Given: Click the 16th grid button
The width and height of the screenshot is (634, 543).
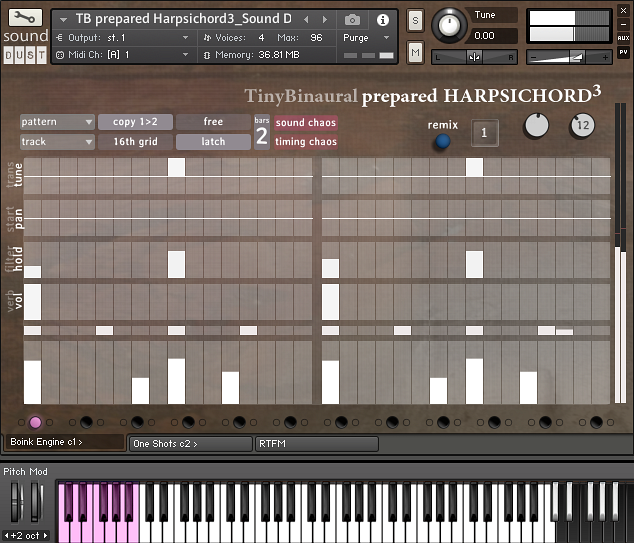Looking at the screenshot, I should tap(135, 142).
